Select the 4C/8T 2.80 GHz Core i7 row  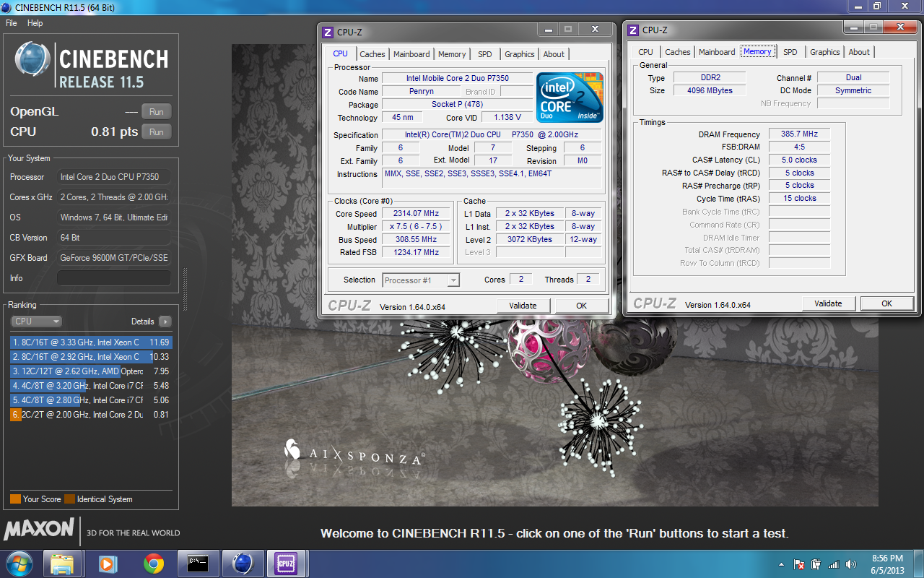92,400
